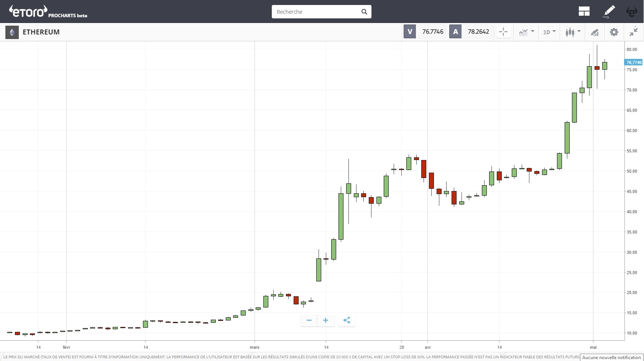The height and width of the screenshot is (361, 644).
Task: Expand the compare chart dropdown
Action: tap(526, 32)
